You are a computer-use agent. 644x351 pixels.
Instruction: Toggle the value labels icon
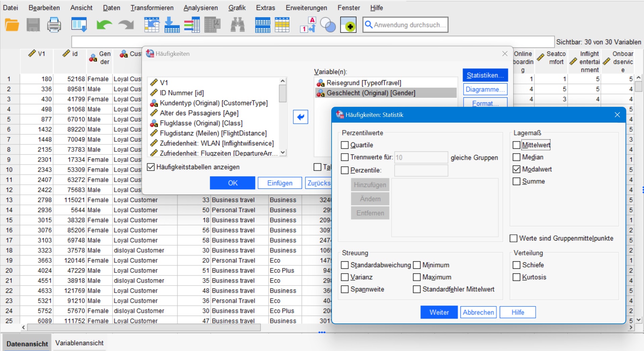click(x=308, y=25)
